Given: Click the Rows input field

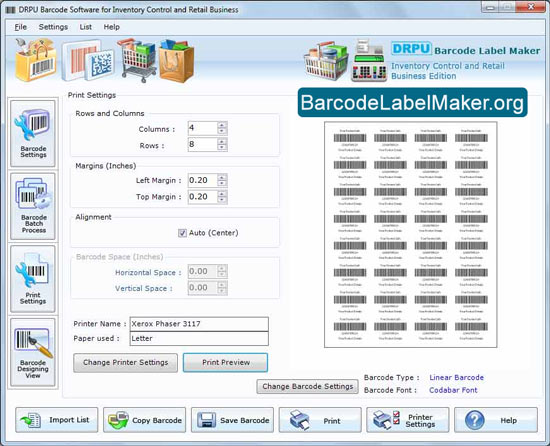Looking at the screenshot, I should pos(203,144).
